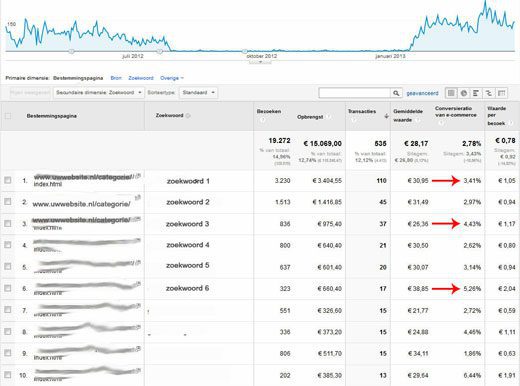Expand the annotations drawer handle below chart

point(260,62)
